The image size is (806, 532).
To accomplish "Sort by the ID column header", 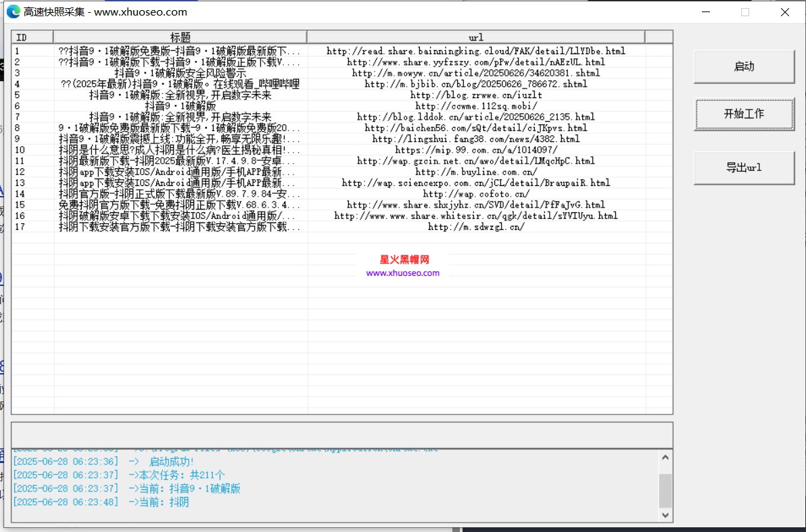I will pos(32,37).
